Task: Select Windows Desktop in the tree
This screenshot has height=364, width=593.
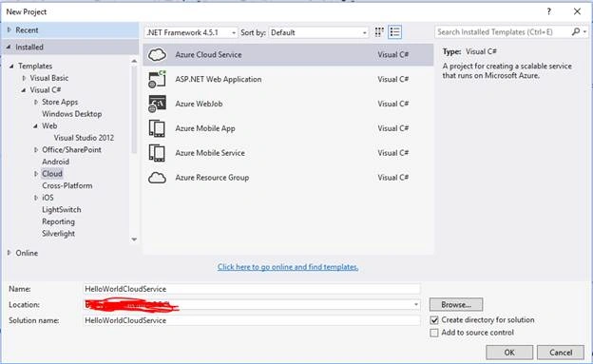Action: (72, 114)
